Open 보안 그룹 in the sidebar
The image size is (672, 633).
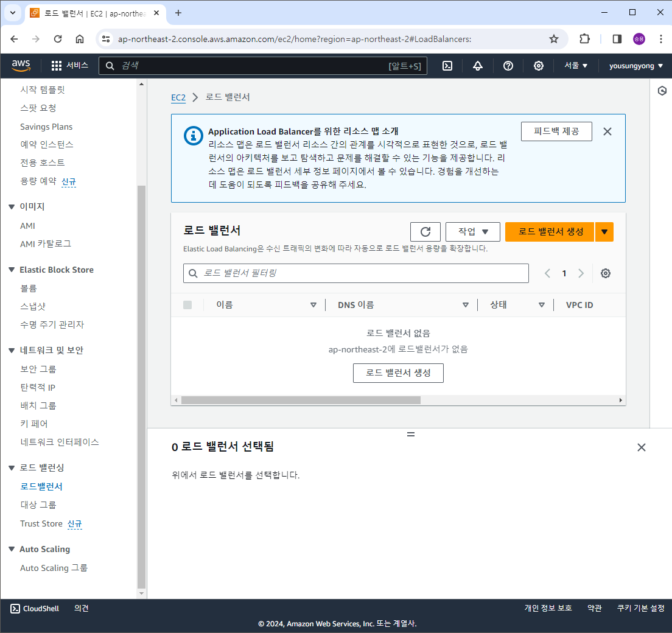(x=38, y=369)
